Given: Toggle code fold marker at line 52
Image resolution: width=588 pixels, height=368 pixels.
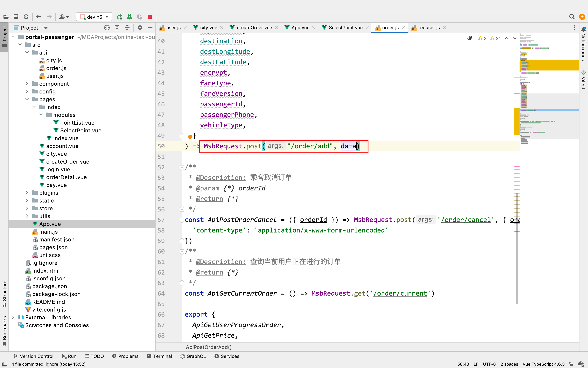Looking at the screenshot, I should click(182, 167).
